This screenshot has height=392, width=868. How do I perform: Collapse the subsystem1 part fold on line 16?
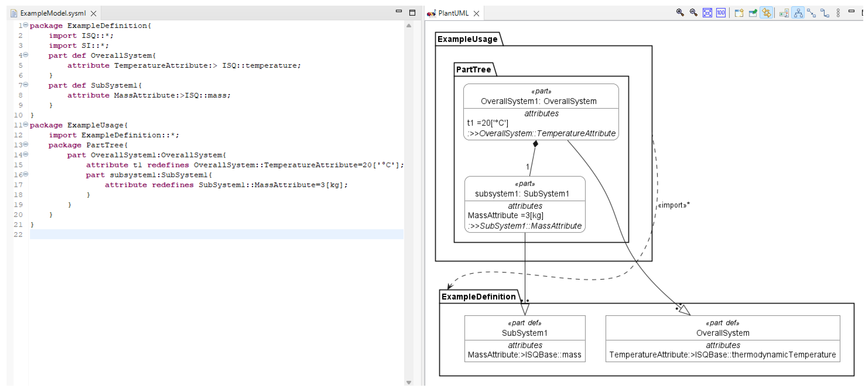pos(26,174)
